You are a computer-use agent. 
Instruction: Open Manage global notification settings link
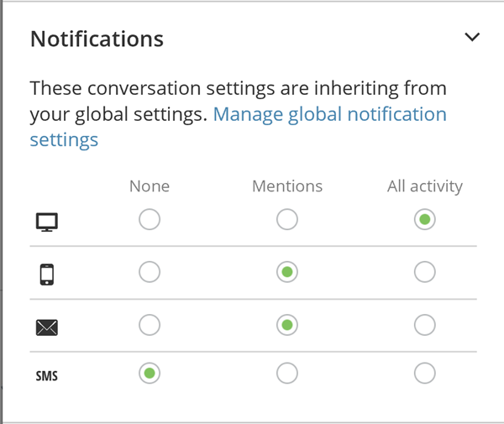[x=329, y=113]
